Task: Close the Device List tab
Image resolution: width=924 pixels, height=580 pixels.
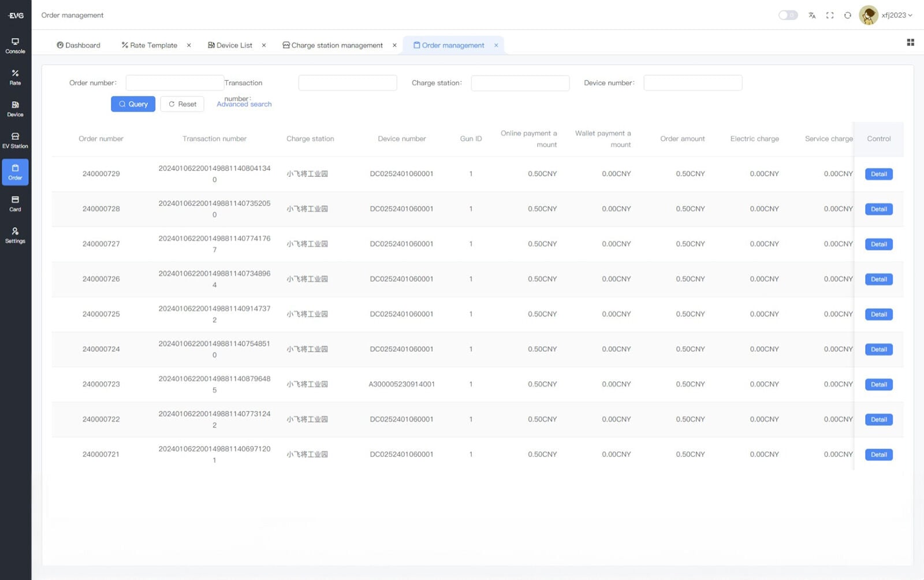Action: point(264,45)
